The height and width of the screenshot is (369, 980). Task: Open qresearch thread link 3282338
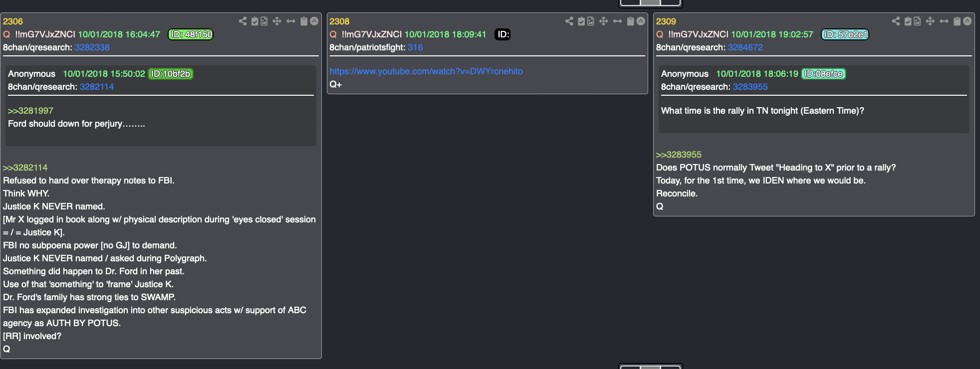92,47
